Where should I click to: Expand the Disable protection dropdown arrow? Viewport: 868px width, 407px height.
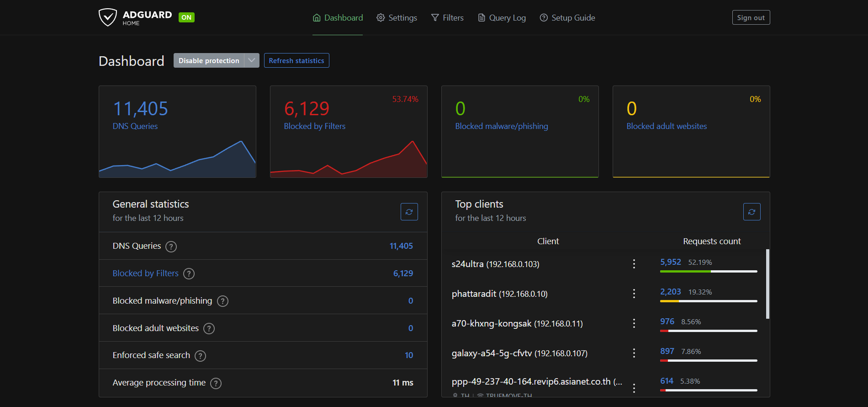pyautogui.click(x=252, y=60)
